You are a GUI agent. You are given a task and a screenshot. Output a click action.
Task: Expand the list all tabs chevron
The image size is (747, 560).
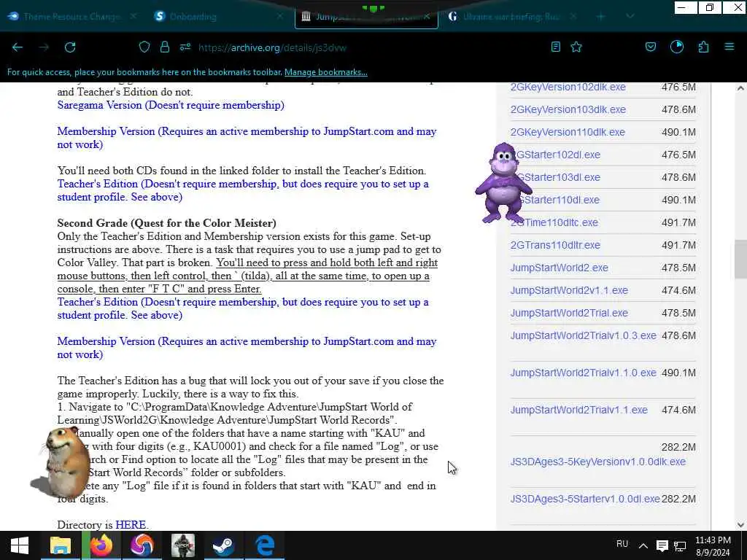(x=630, y=17)
